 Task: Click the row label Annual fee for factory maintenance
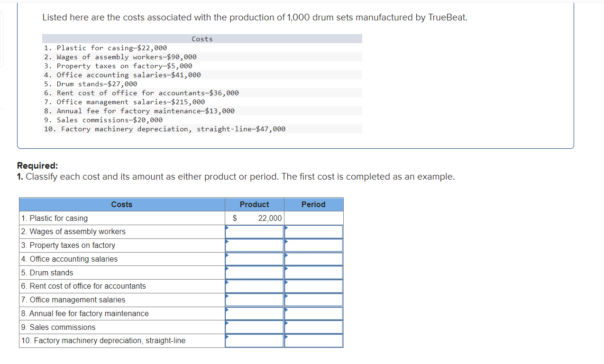84,313
